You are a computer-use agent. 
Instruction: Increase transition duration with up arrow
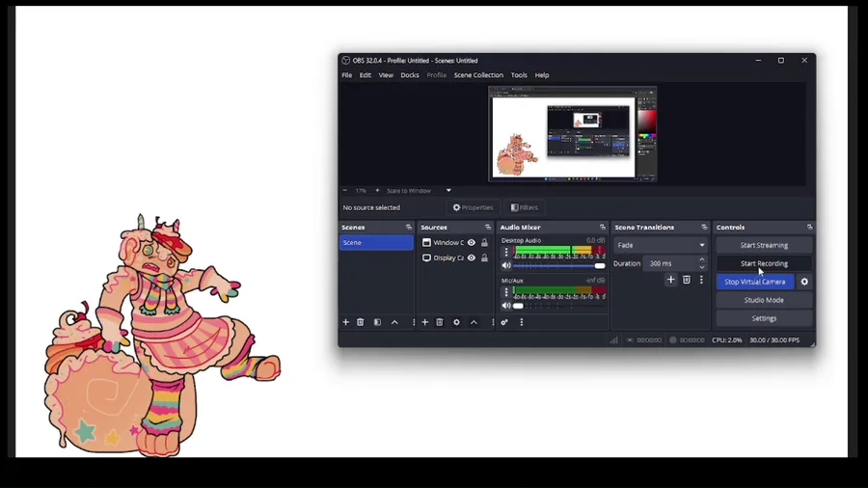pos(702,259)
